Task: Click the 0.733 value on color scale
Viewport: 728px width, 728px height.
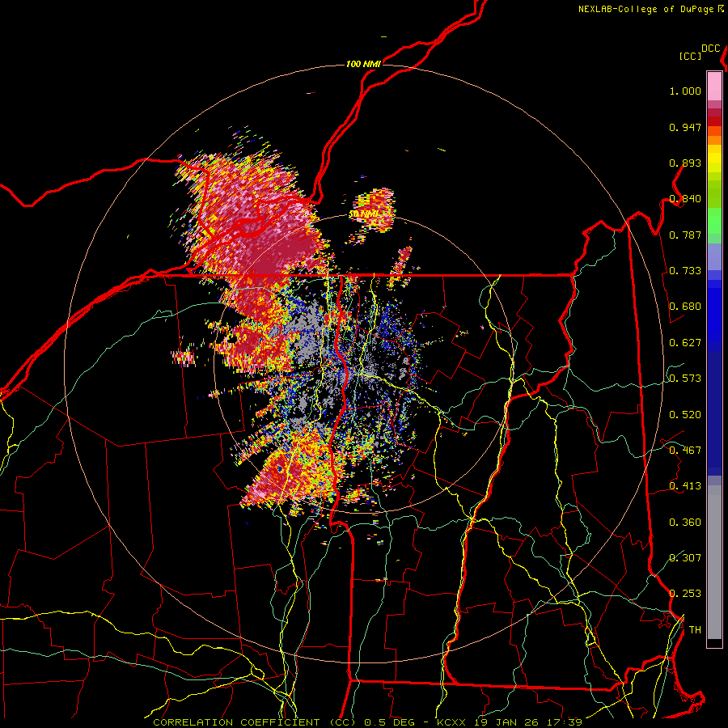Action: (x=685, y=271)
